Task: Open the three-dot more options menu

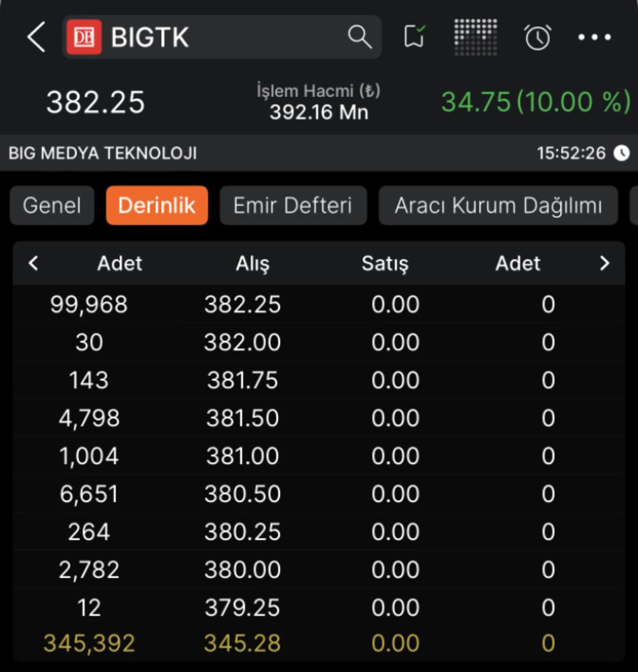Action: coord(594,37)
